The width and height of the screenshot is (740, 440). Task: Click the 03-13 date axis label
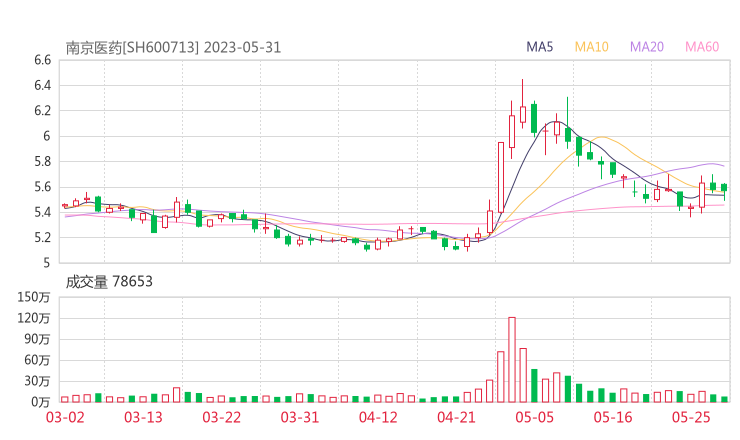143,417
